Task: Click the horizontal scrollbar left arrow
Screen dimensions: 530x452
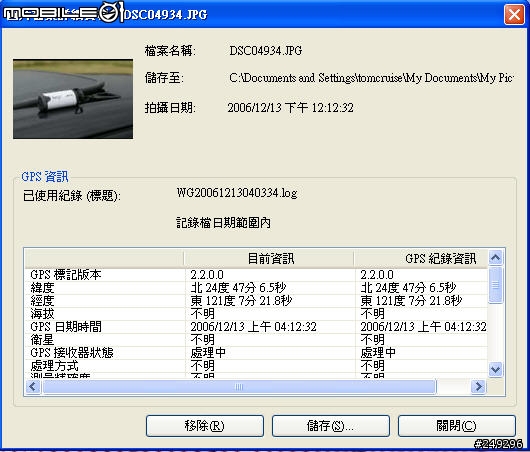Action: [x=33, y=386]
